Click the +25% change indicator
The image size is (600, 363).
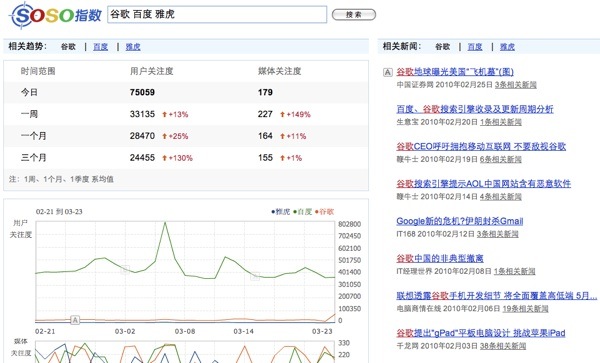[x=175, y=136]
